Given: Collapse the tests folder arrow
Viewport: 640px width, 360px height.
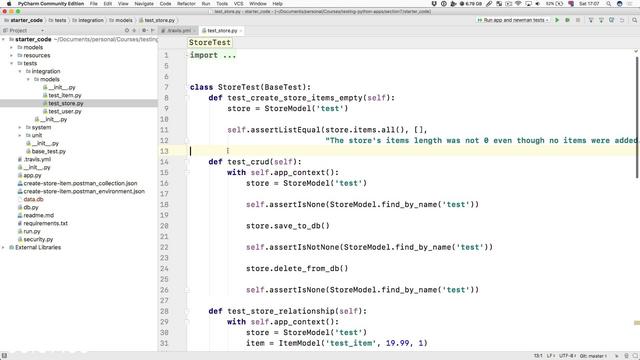Looking at the screenshot, I should coord(11,63).
